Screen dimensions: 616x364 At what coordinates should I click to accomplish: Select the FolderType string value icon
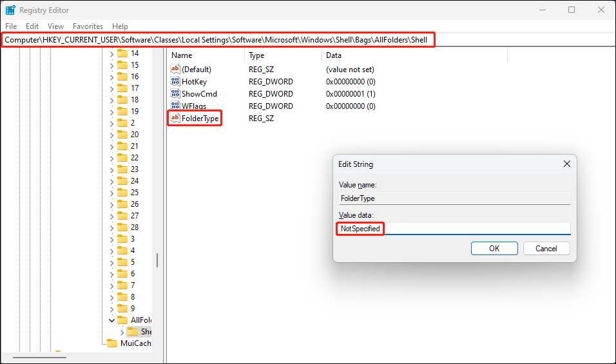(x=175, y=118)
